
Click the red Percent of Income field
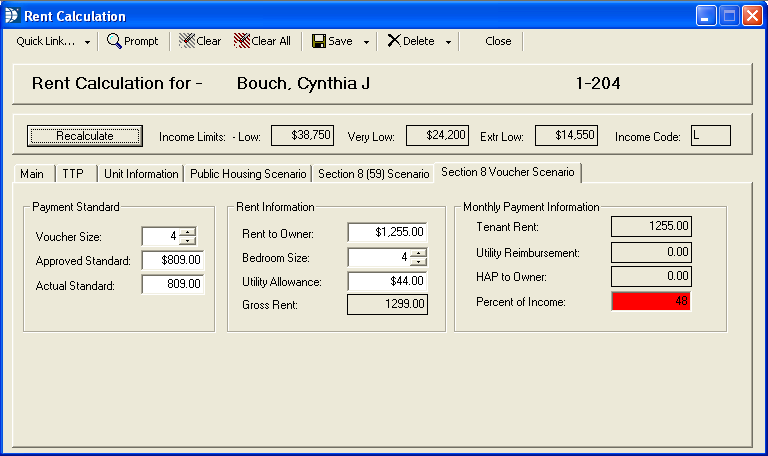[x=651, y=301]
